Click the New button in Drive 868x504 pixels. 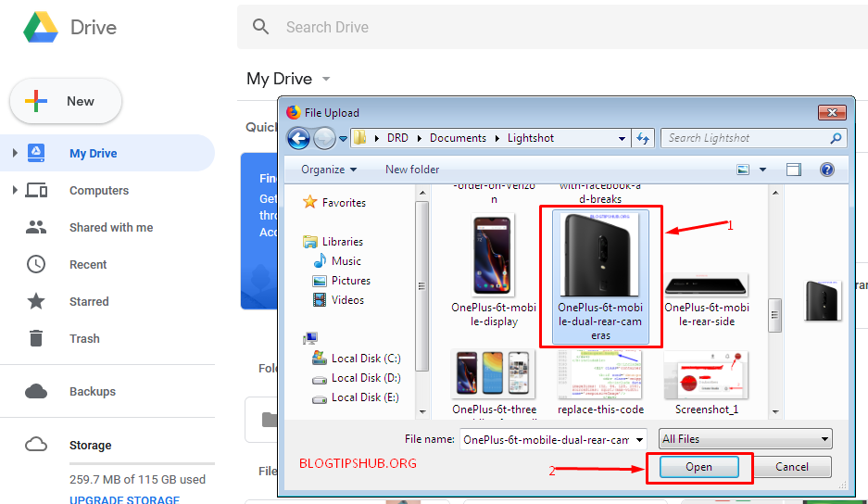(x=66, y=101)
